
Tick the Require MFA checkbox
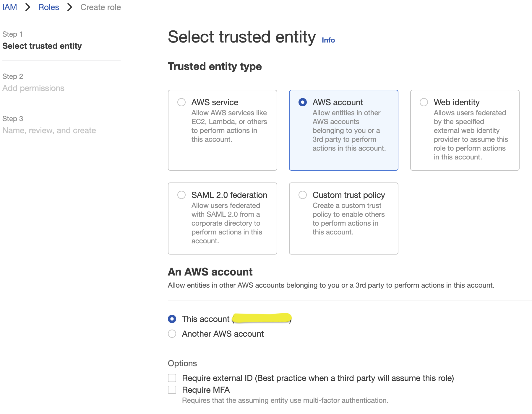pos(172,390)
